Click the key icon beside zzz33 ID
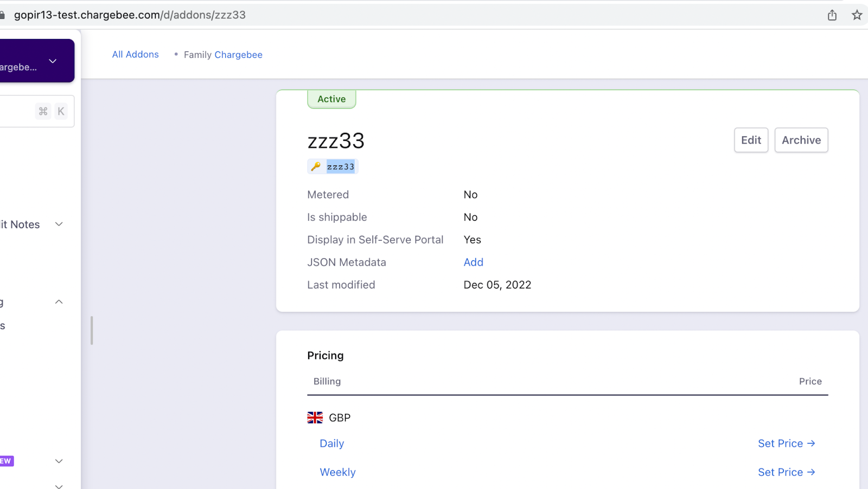868x489 pixels. tap(316, 166)
